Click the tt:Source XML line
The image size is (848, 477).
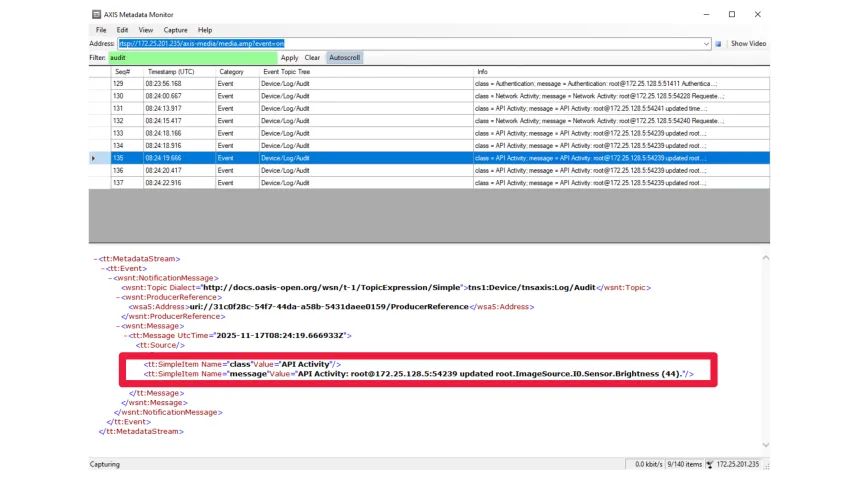(x=160, y=346)
